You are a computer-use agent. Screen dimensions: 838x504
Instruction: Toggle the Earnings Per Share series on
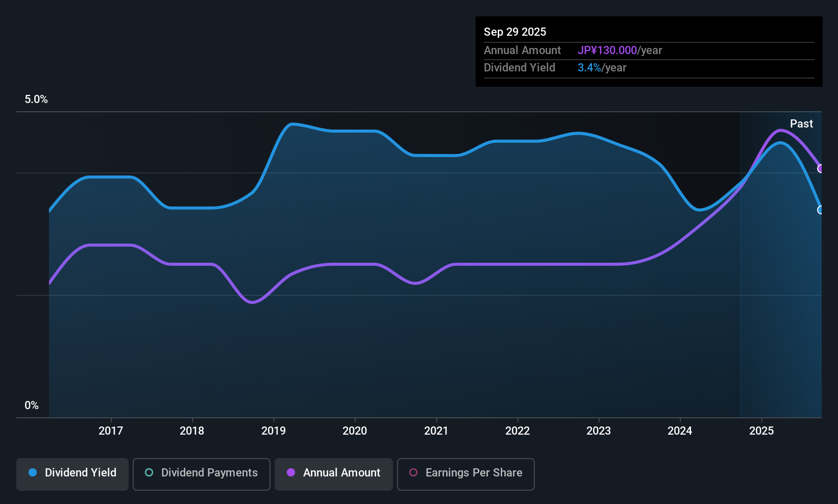click(x=465, y=474)
